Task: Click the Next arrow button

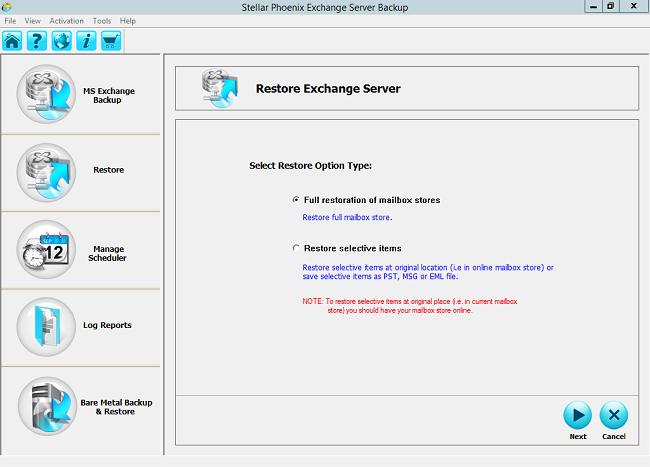Action: tap(577, 415)
